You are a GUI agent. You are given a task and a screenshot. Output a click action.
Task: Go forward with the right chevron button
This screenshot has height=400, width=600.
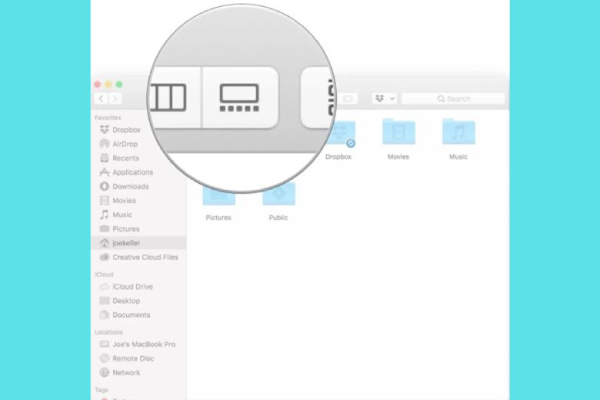point(115,99)
